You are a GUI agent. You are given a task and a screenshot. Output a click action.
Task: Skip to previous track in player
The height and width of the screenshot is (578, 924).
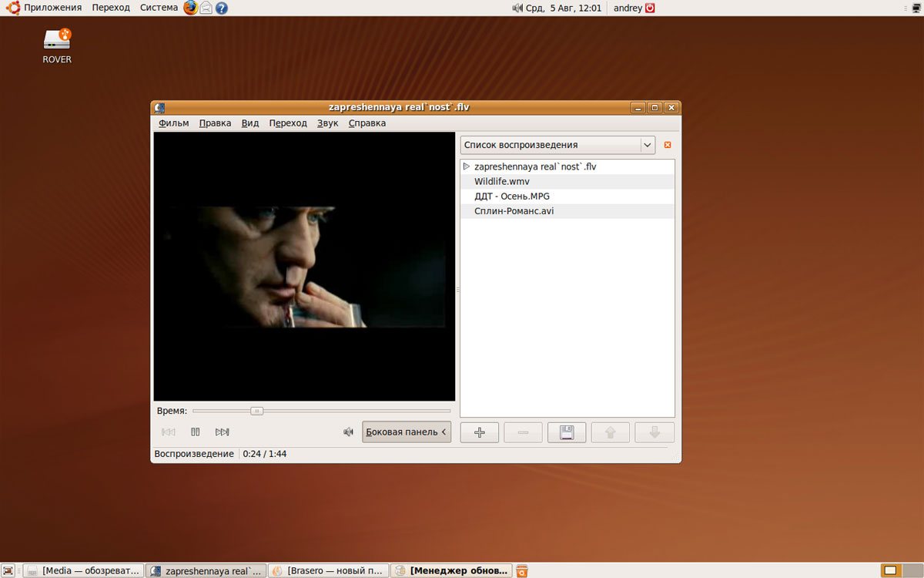[169, 432]
